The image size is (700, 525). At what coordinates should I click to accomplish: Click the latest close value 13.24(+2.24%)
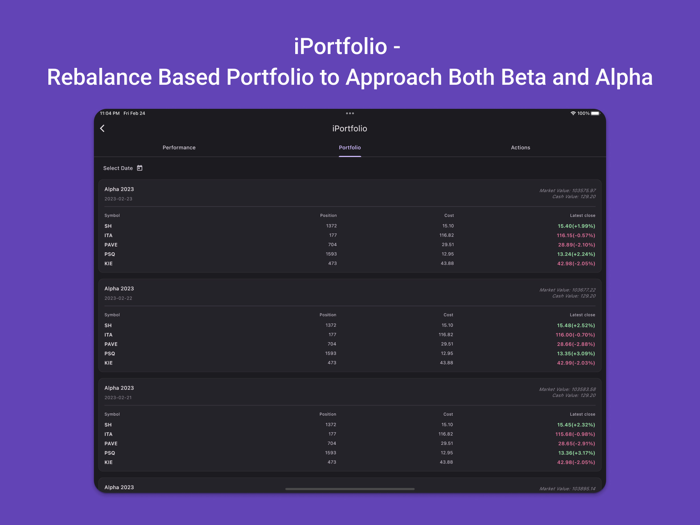576,254
